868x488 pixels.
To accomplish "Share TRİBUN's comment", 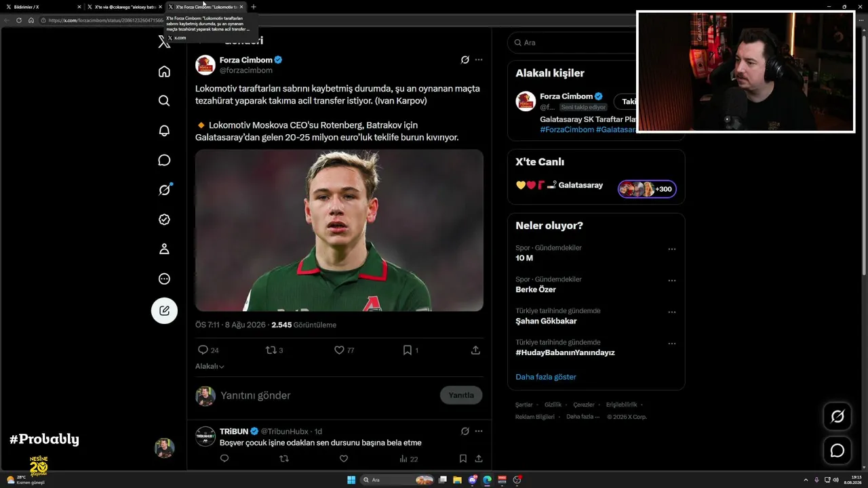I will (x=479, y=459).
